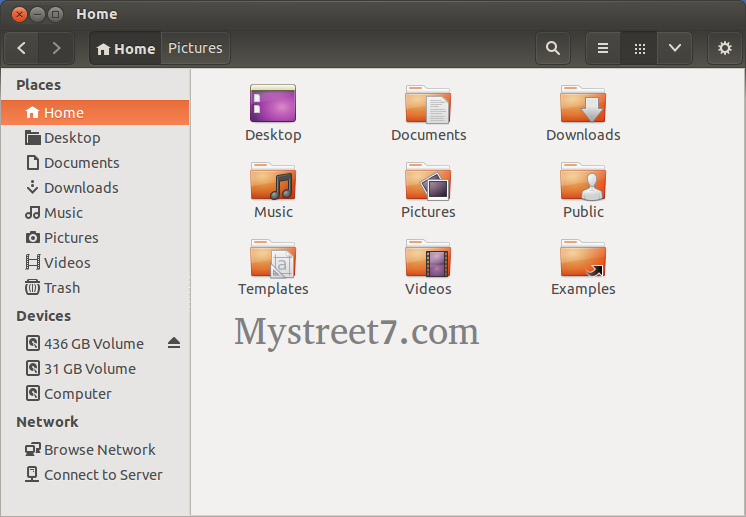Maximize the Home window
Screen dimensions: 746x517
pyautogui.click(x=56, y=14)
